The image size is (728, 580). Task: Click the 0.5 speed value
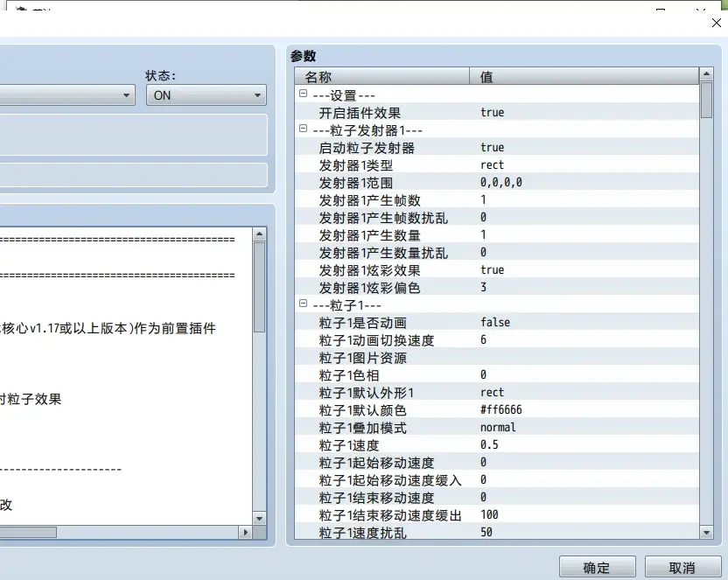[489, 444]
